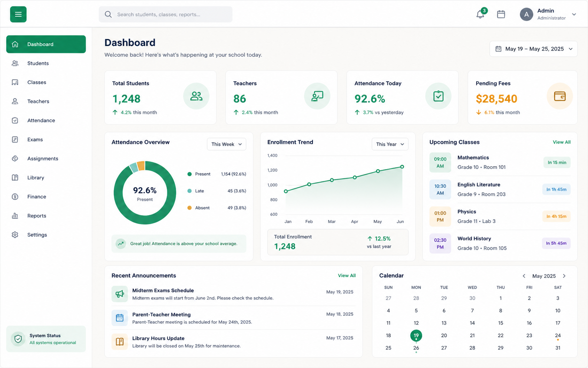Select May 19 on the calendar
588x368 pixels.
(x=416, y=335)
